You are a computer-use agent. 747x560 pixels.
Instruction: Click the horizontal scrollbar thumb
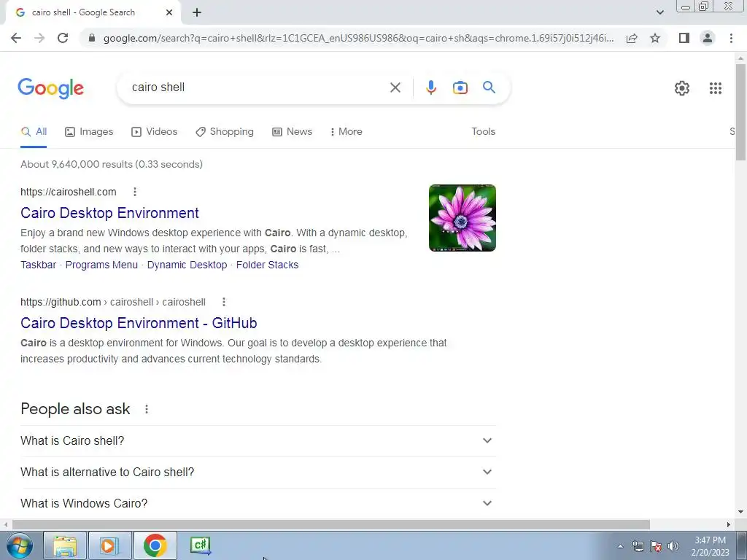[x=331, y=524]
